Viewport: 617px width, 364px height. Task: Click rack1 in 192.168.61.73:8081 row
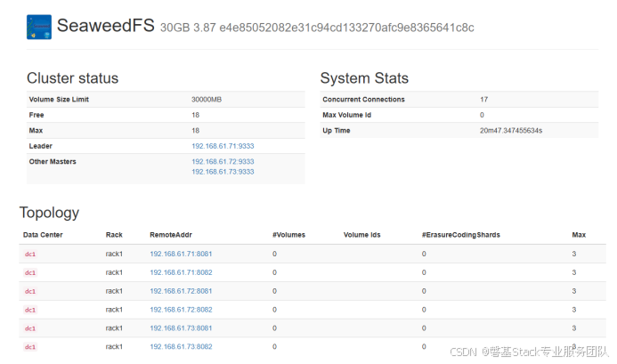point(114,328)
